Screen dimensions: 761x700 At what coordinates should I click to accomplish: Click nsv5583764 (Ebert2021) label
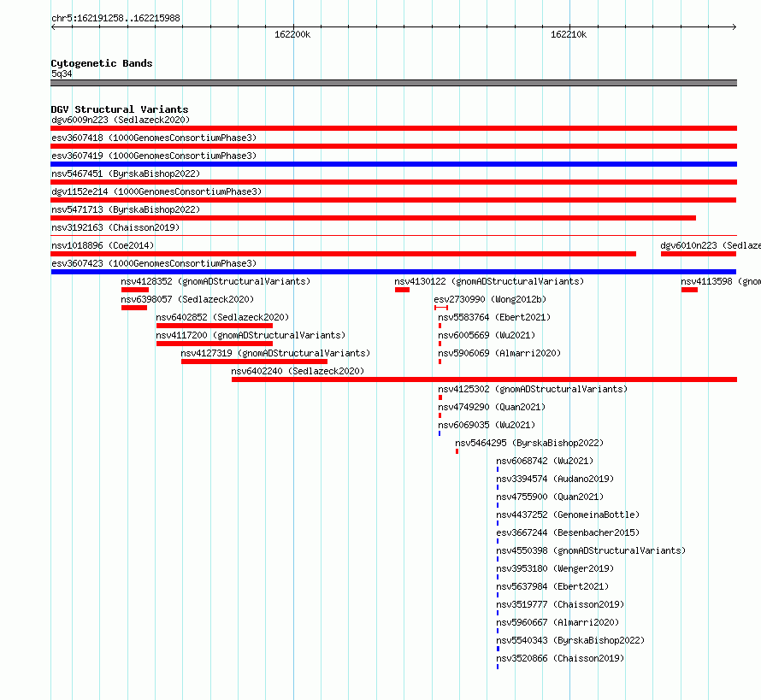pos(494,317)
